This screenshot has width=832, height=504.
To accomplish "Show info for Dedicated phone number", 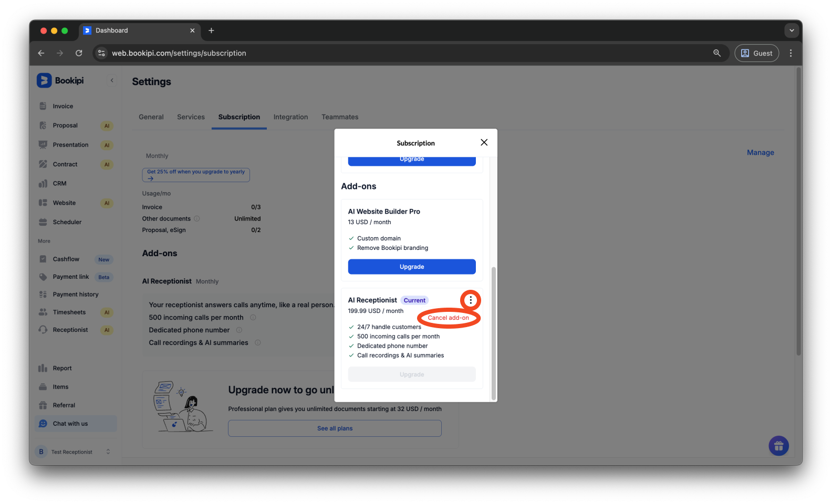I will point(239,330).
